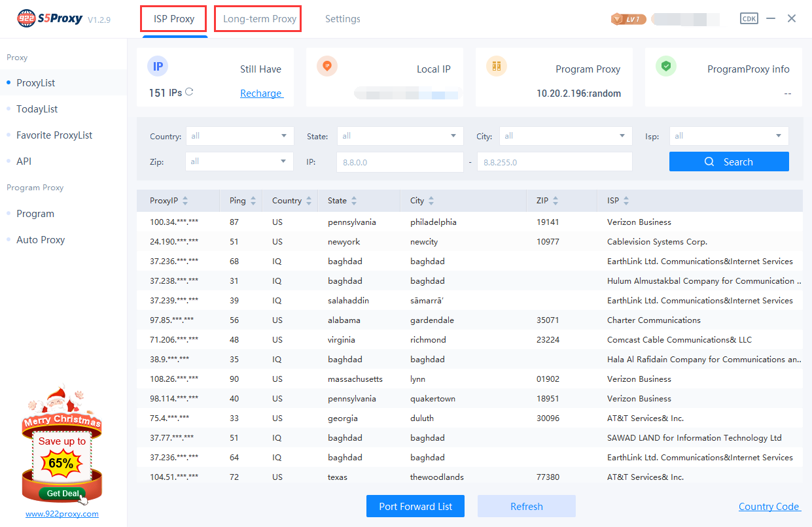Click the IPs refresh circular arrow icon
This screenshot has height=527, width=812.
coord(189,92)
